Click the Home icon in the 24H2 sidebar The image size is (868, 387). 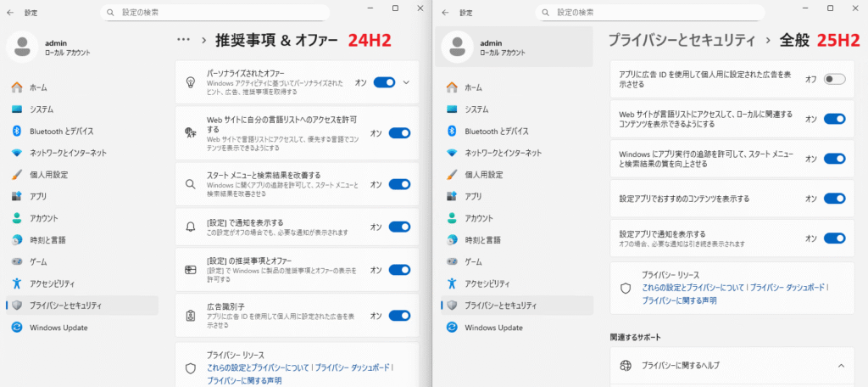coord(17,87)
